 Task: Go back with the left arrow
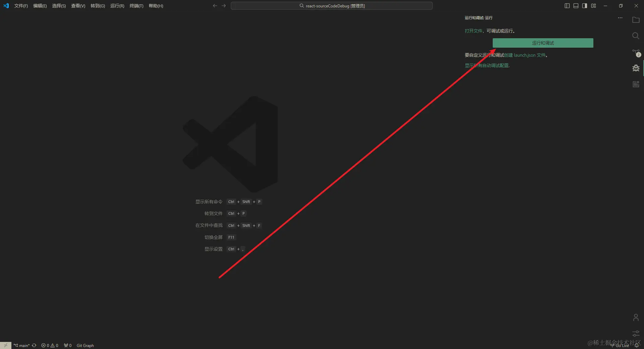point(215,6)
